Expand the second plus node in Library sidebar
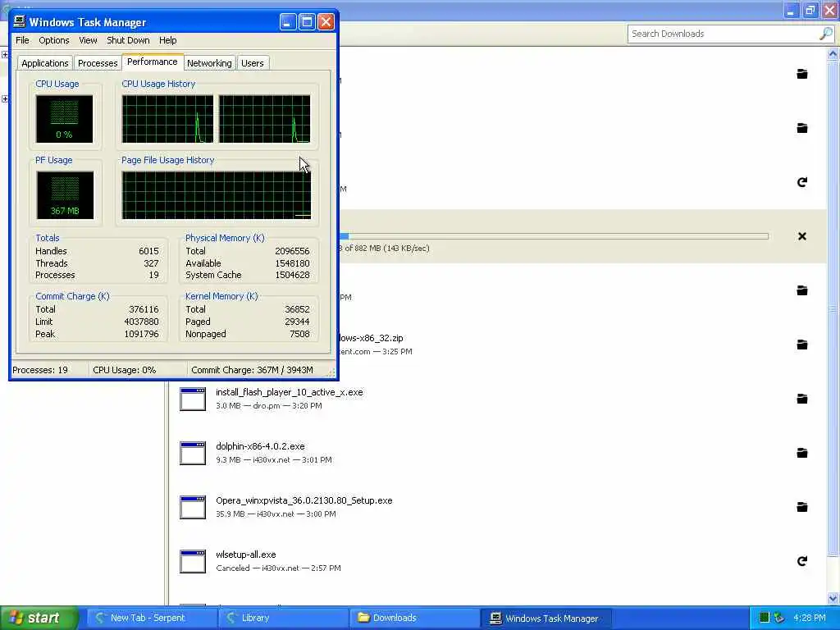This screenshot has height=630, width=840. pos(5,99)
